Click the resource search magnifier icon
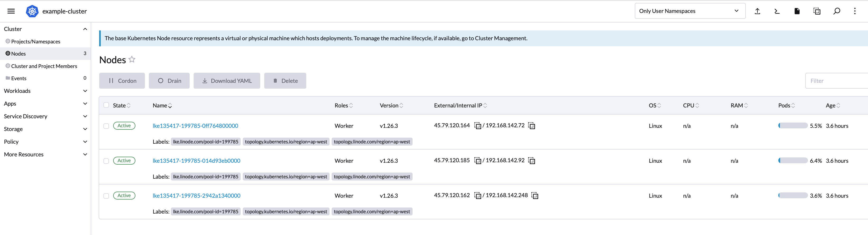 point(837,11)
